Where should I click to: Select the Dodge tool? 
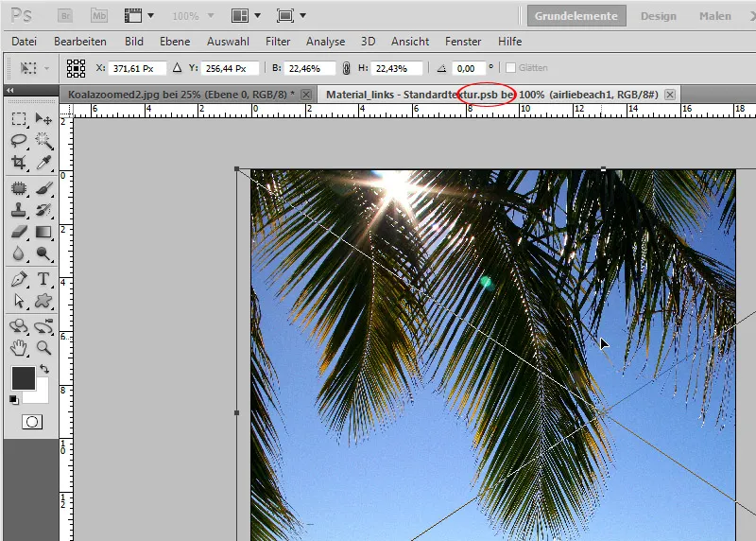43,253
